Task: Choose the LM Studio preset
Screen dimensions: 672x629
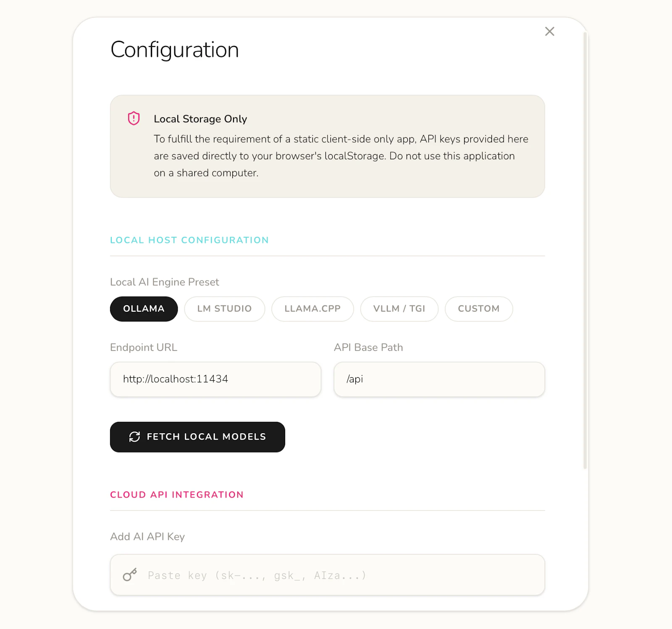Action: tap(224, 309)
